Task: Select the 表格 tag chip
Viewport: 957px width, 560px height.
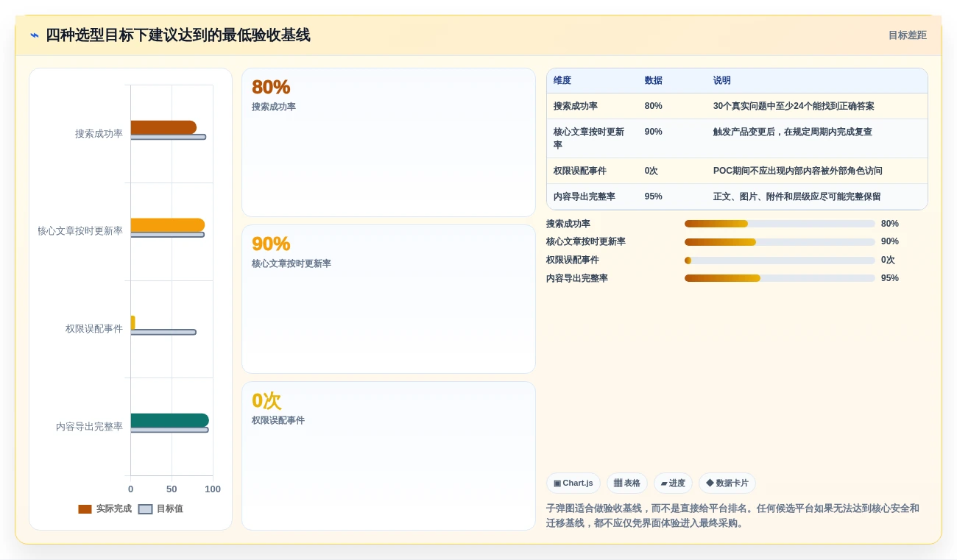Action: 627,483
